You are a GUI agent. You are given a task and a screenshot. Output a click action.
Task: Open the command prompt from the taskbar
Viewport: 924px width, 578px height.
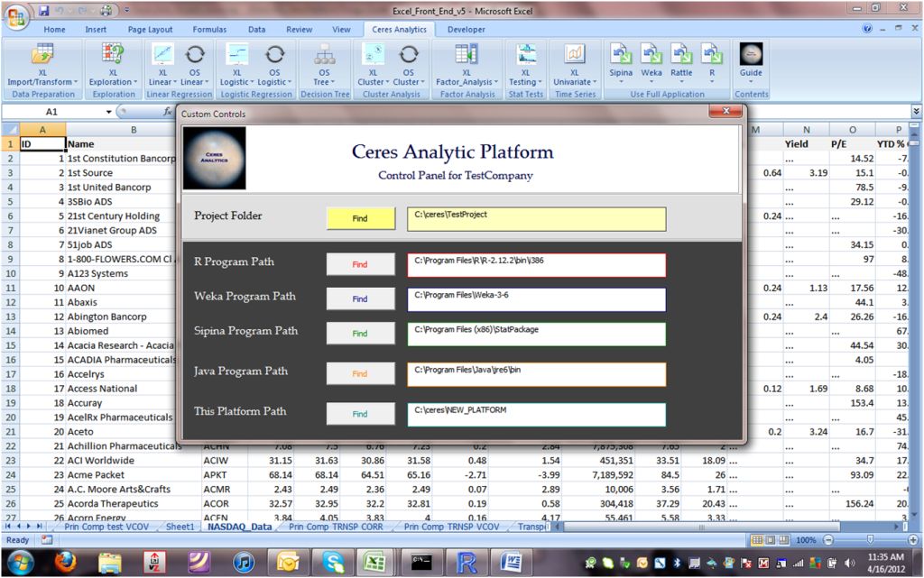421,563
